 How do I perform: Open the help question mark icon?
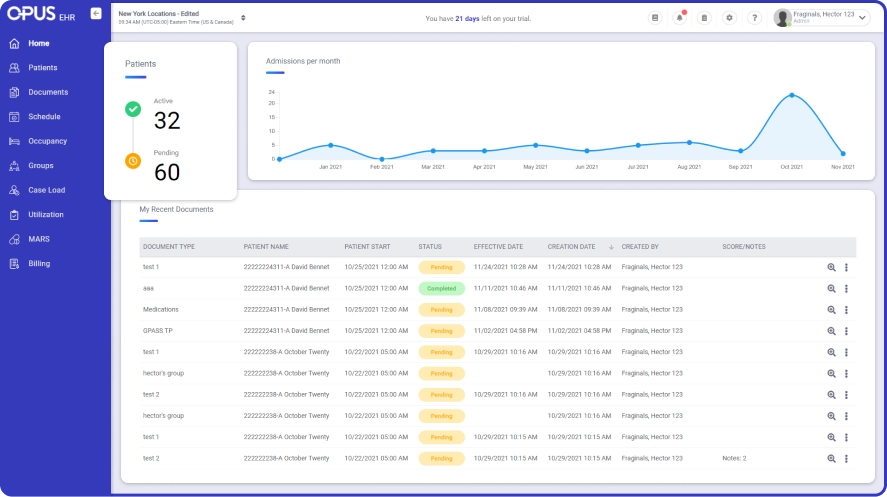754,18
